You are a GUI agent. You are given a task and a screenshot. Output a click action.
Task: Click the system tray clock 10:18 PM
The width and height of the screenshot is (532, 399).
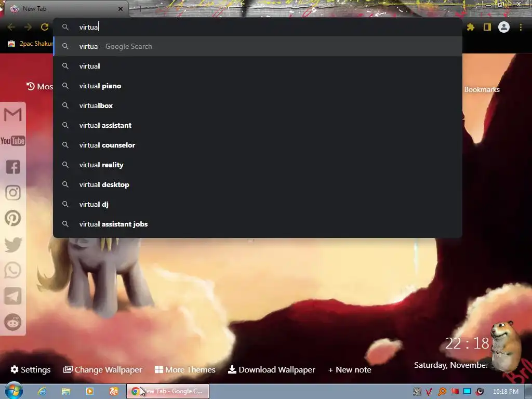coord(506,392)
